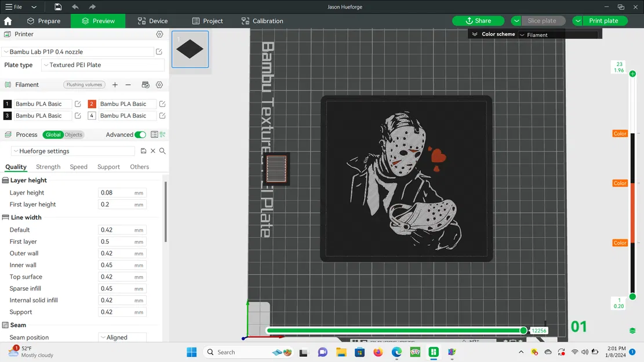Click the horizontal move slider handle

pos(523,330)
